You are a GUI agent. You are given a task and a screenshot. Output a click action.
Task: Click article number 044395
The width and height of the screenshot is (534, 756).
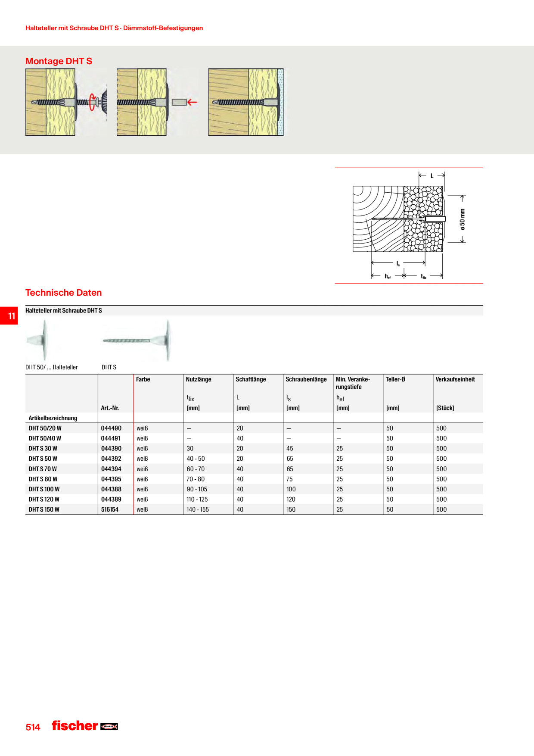(x=111, y=479)
